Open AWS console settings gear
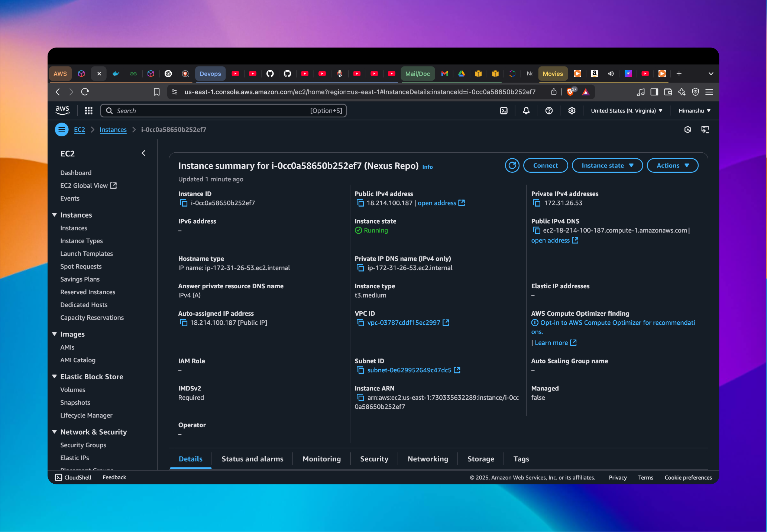This screenshot has height=532, width=767. (572, 111)
